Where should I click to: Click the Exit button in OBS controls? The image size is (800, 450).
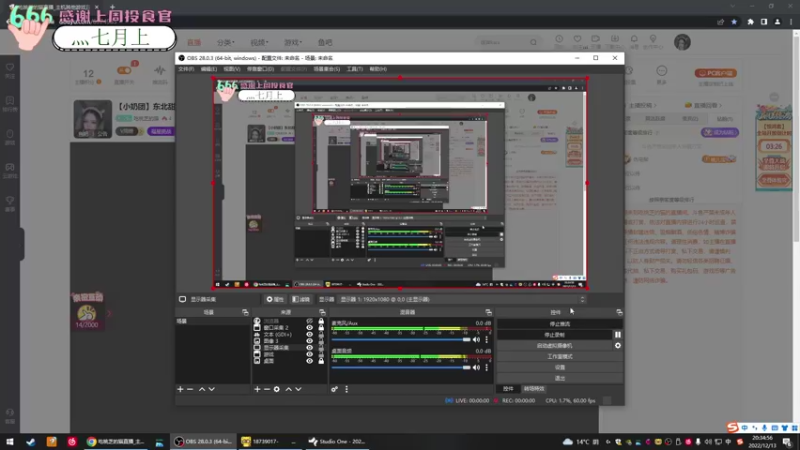click(560, 378)
